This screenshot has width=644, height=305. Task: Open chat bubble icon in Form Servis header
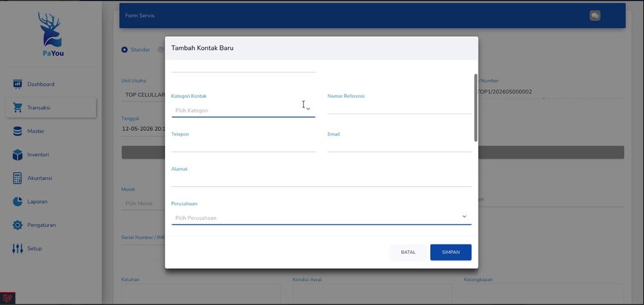[594, 15]
